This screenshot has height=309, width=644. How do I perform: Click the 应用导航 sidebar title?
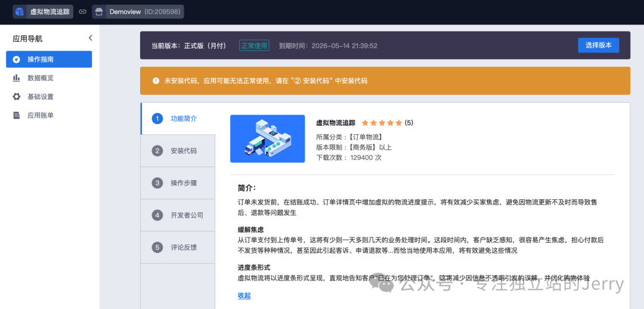tap(27, 39)
